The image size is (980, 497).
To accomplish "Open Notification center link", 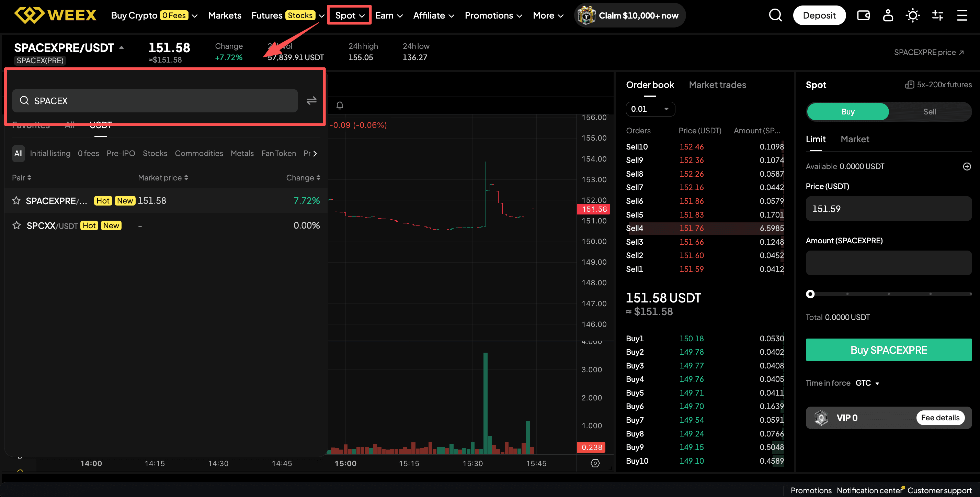I will click(869, 490).
